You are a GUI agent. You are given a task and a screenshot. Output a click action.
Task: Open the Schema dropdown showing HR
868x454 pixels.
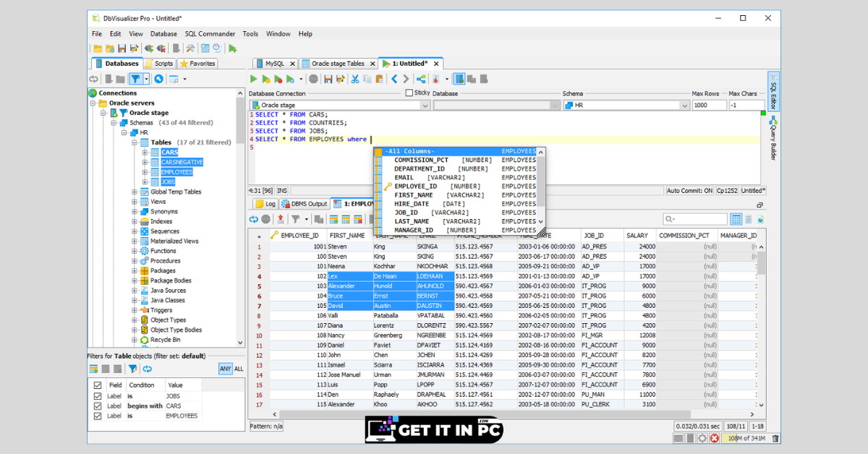[626, 106]
